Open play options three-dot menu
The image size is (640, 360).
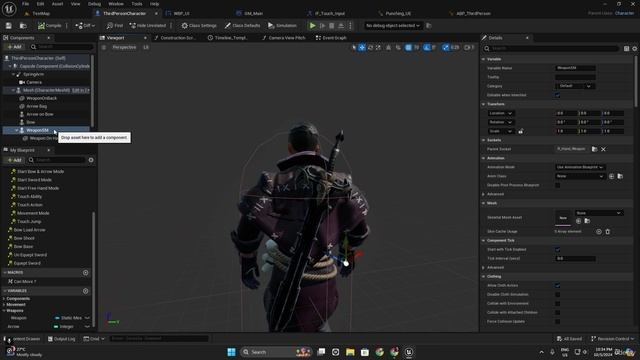click(350, 26)
